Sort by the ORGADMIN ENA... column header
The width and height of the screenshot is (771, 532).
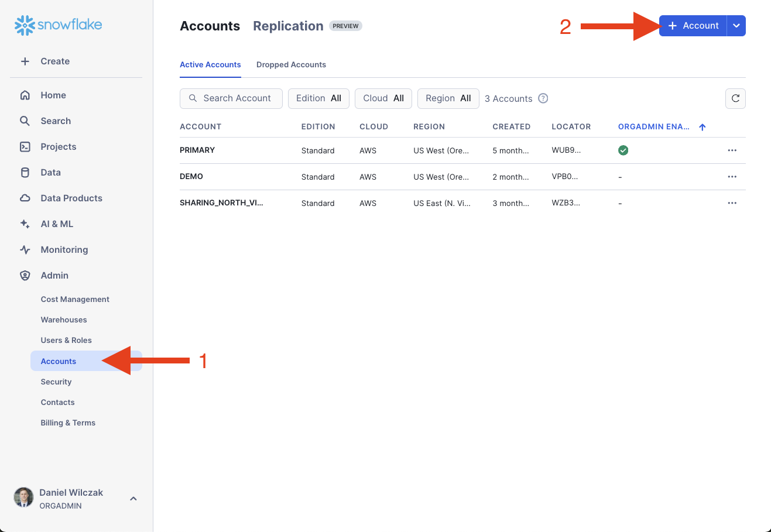(654, 127)
